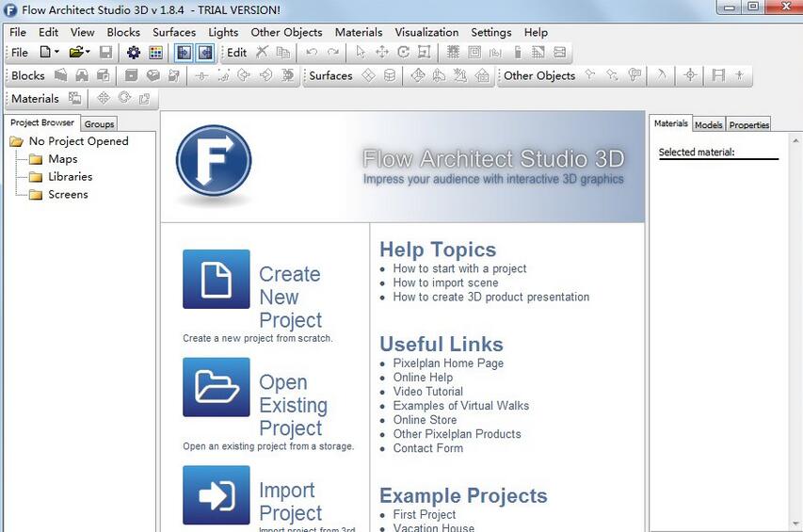Select the Libraries folder in project tree
This screenshot has height=532, width=803.
pos(71,177)
